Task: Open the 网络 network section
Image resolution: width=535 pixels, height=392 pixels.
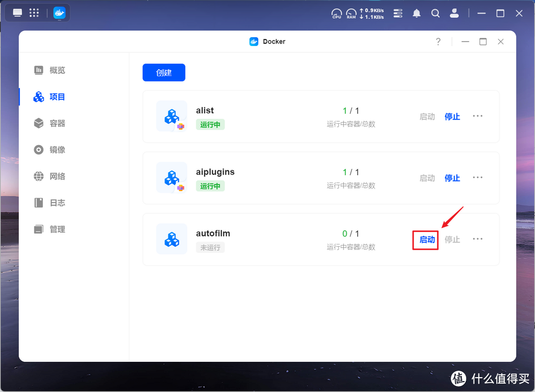Action: 57,176
